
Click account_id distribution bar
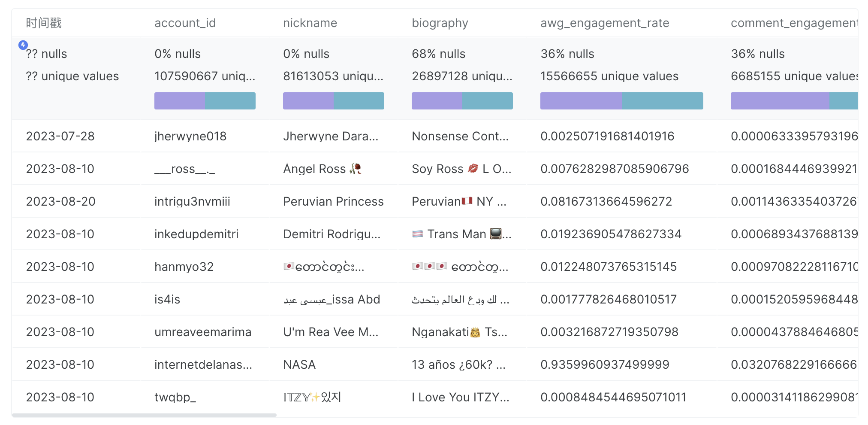[x=205, y=101]
